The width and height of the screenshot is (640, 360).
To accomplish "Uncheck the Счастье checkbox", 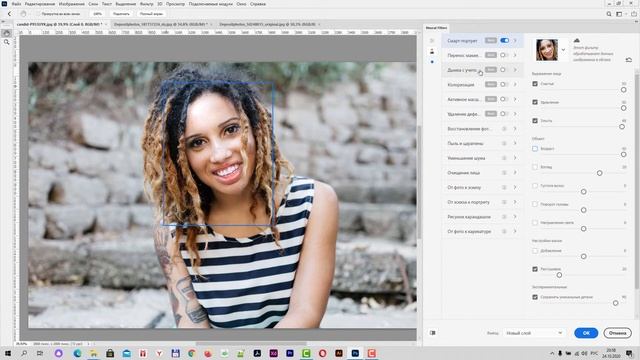I will 535,84.
